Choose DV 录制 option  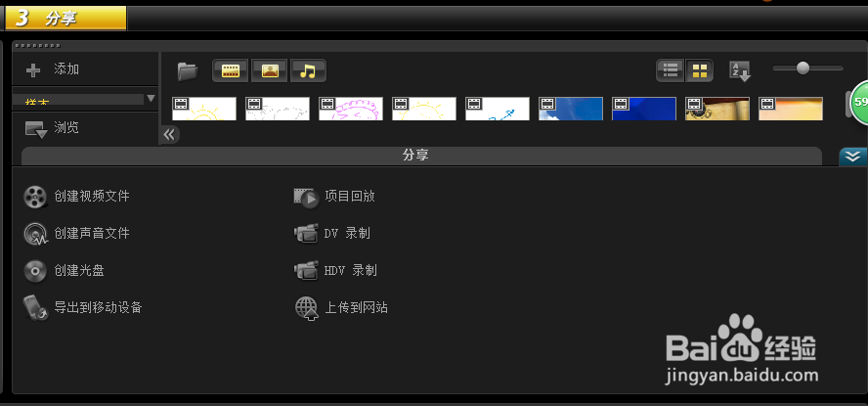point(347,233)
